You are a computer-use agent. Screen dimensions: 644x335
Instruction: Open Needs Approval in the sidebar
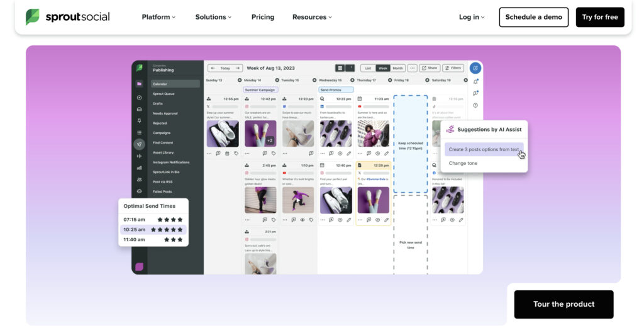coord(165,113)
